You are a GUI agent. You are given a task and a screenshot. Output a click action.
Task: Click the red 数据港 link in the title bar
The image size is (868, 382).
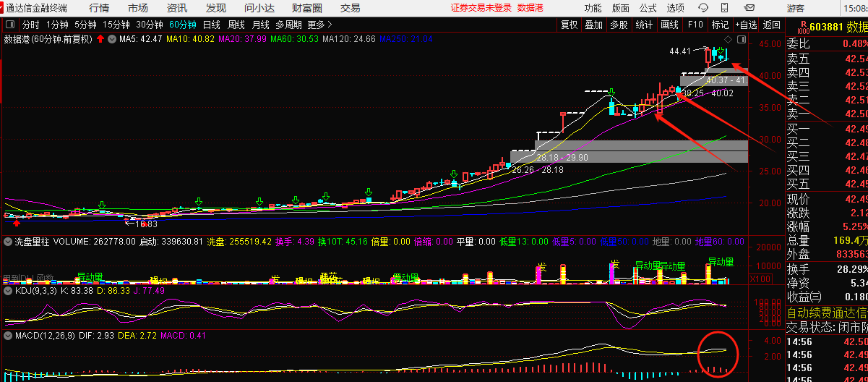coord(530,8)
